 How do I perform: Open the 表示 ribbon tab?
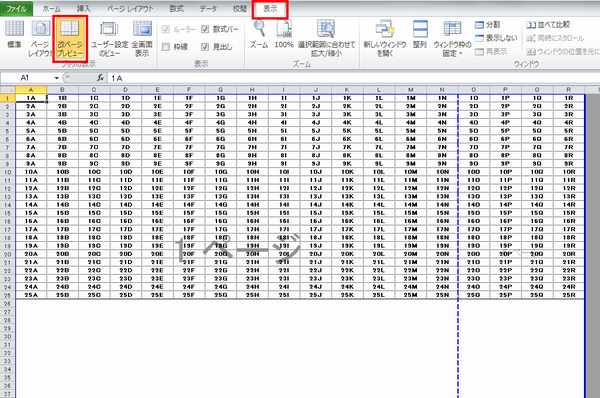[x=270, y=9]
